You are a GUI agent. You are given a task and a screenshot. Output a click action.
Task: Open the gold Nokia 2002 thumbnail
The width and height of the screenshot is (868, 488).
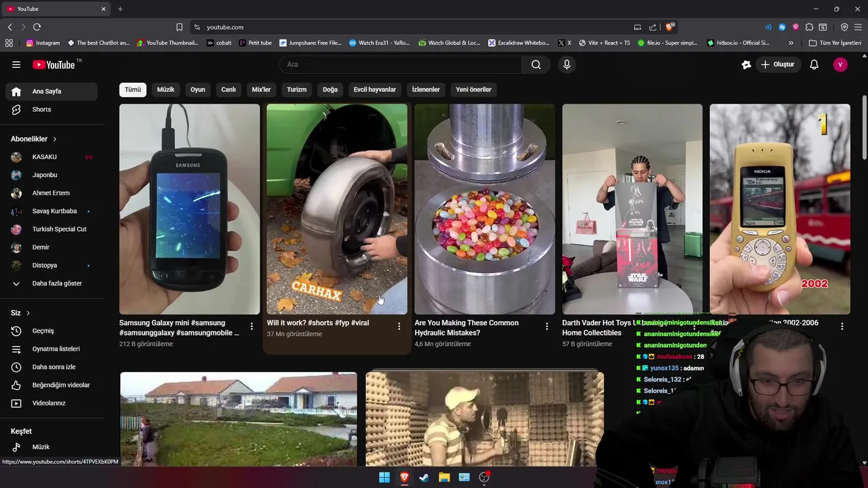(x=780, y=209)
